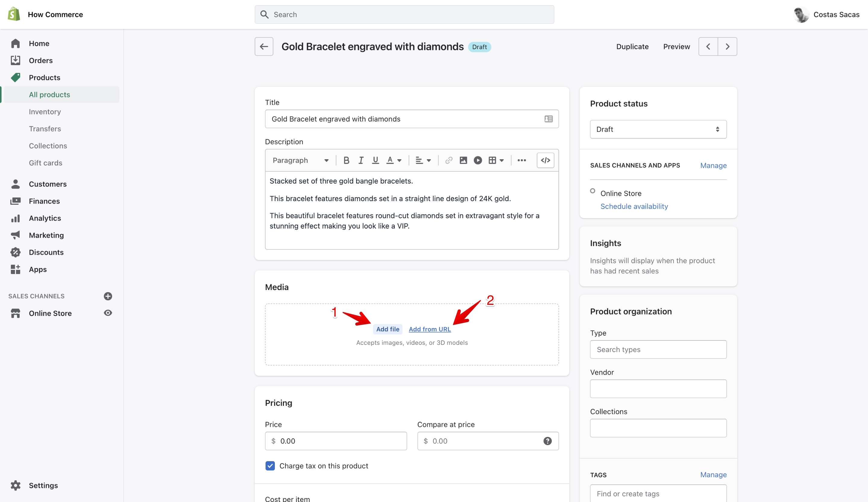This screenshot has height=502, width=868.
Task: Click the Orders inbox icon
Action: click(15, 60)
